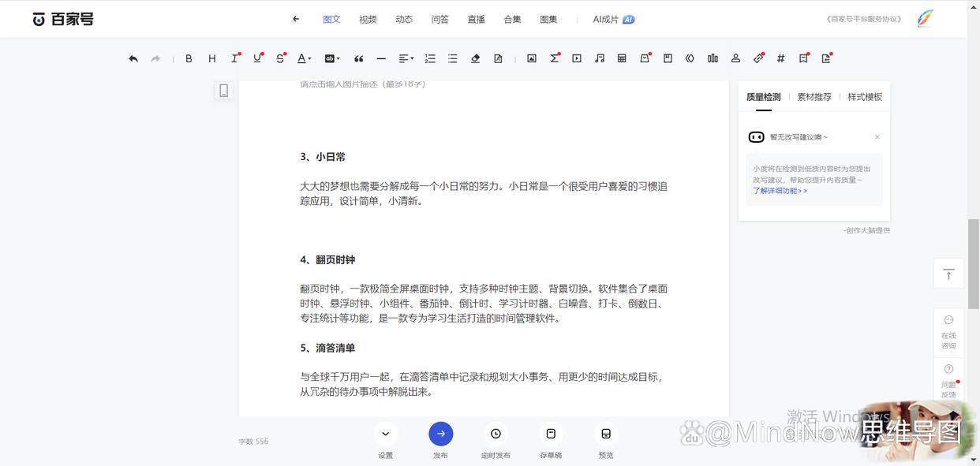
Task: Insert a hyperlink via toolbar
Action: 758,58
